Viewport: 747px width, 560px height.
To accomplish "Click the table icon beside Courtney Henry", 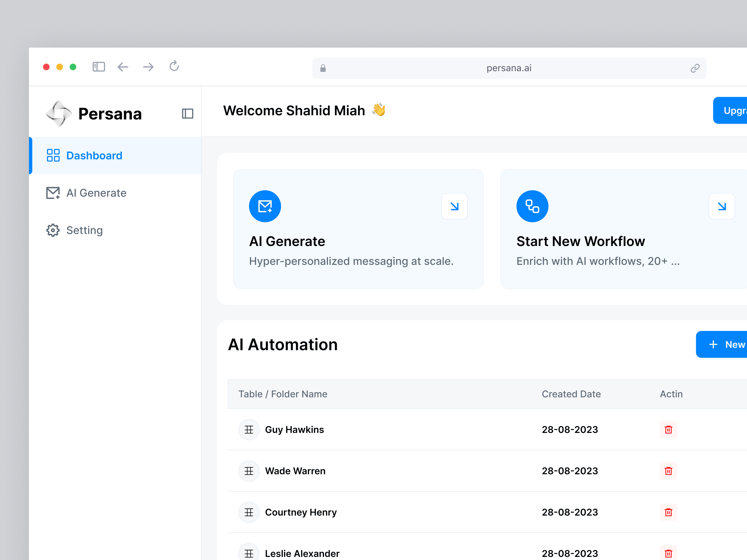I will tap(249, 512).
